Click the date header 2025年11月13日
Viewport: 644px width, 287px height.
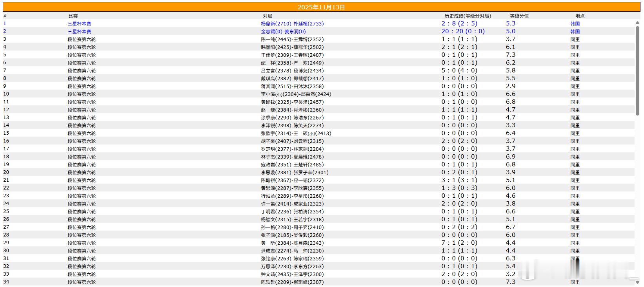[321, 7]
